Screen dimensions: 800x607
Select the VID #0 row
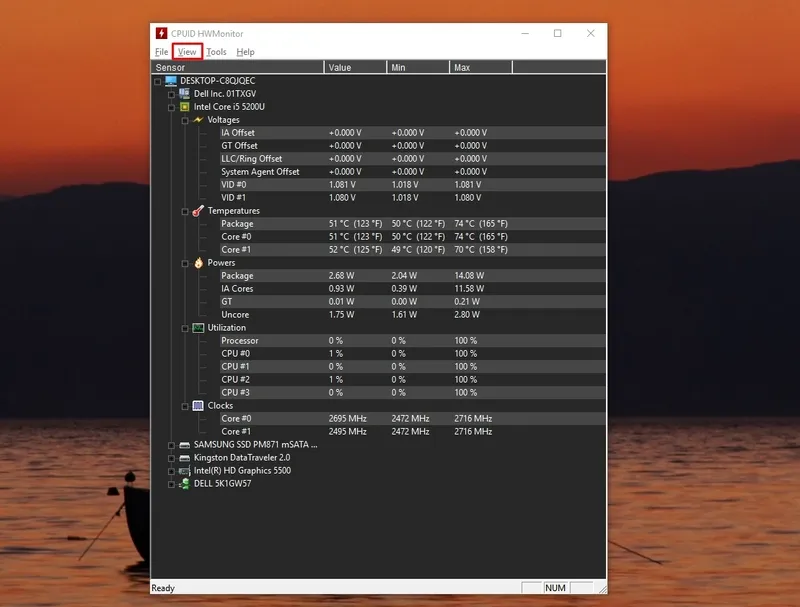(412, 185)
